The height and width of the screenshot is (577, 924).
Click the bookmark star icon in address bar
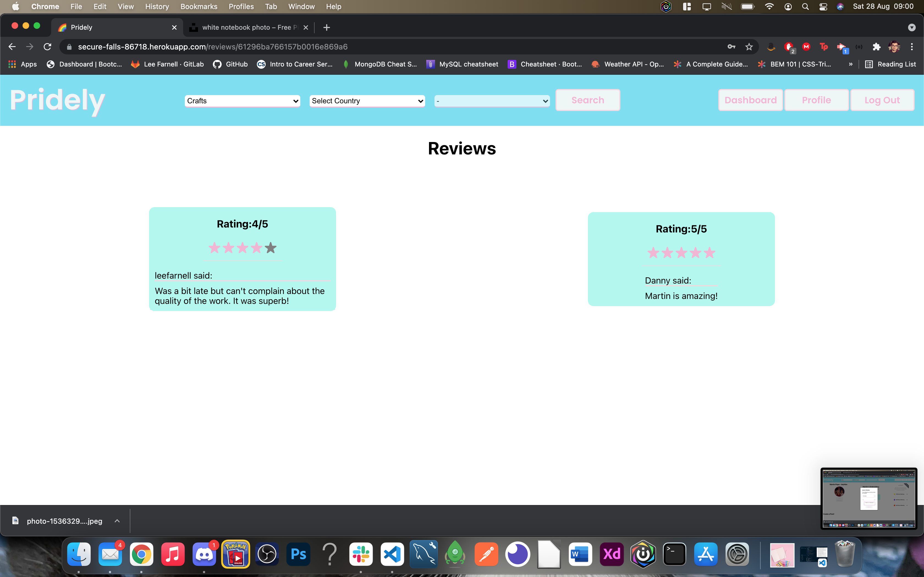[x=749, y=46]
